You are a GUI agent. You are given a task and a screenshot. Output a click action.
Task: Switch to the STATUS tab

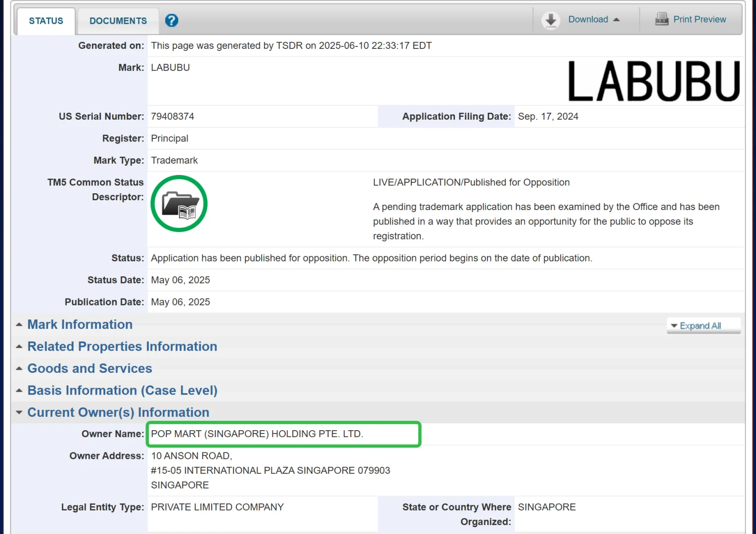click(x=46, y=21)
